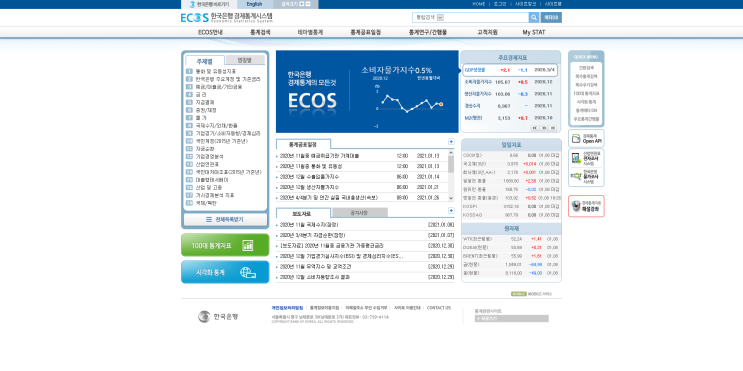Click next arrow in 주요경제지표 panel
The image size is (743, 371).
[544, 128]
